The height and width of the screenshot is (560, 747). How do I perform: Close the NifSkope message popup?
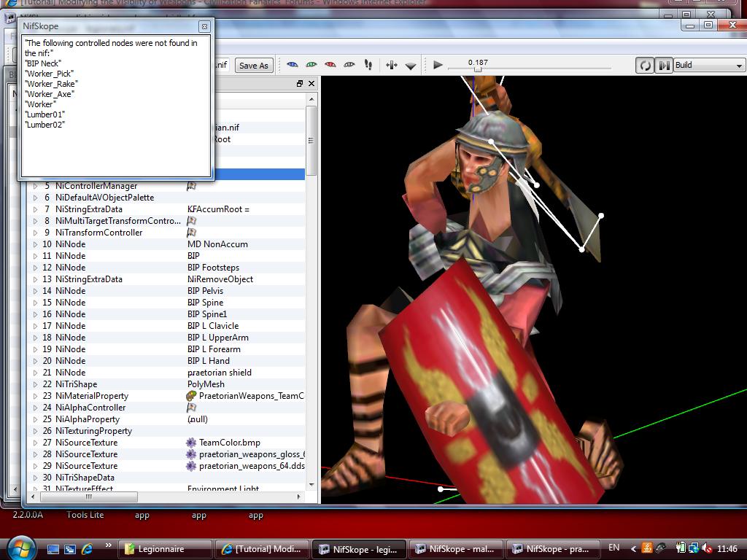pos(204,27)
